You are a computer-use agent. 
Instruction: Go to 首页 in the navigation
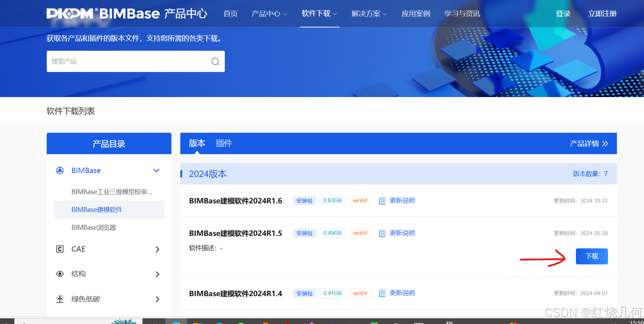pyautogui.click(x=231, y=14)
